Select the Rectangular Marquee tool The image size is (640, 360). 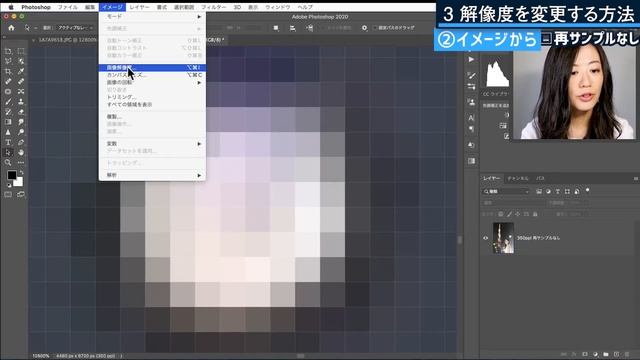pos(21,51)
